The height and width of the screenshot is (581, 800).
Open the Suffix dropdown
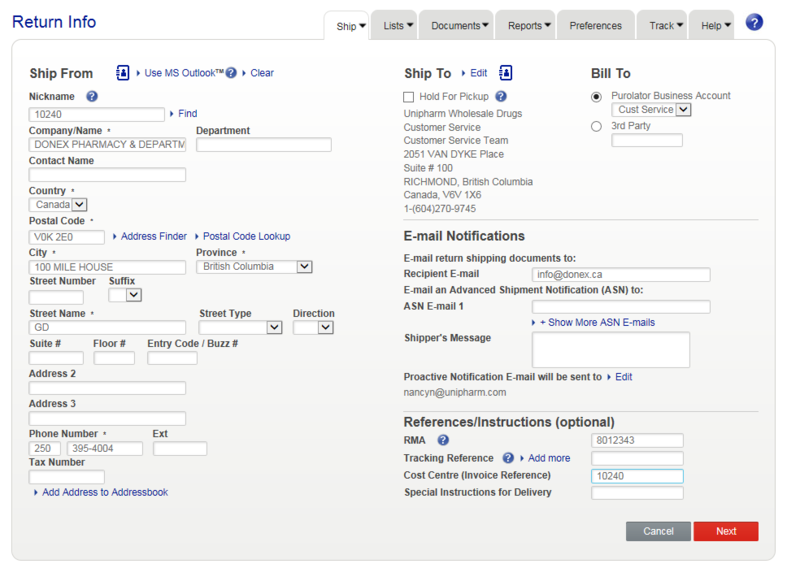(125, 295)
